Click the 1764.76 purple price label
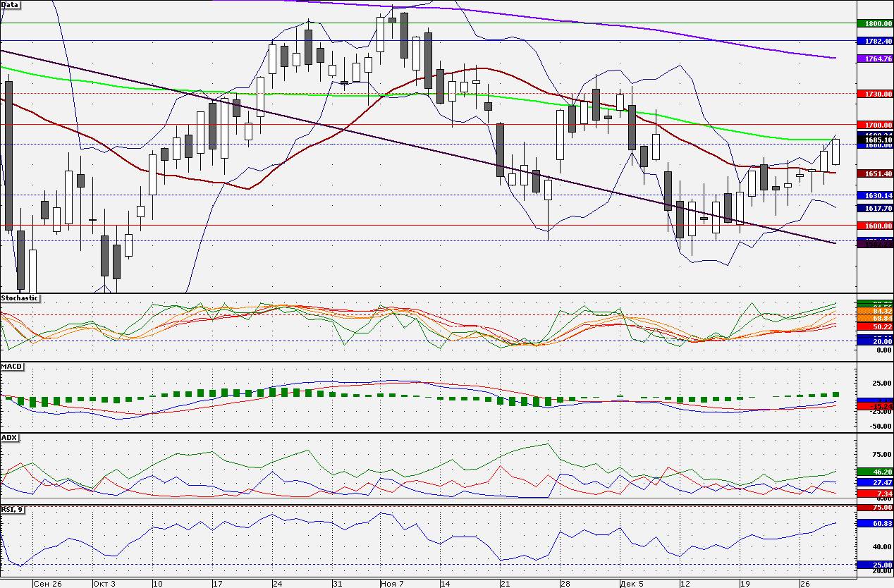Viewport: 894px width, 588px height. tap(875, 59)
